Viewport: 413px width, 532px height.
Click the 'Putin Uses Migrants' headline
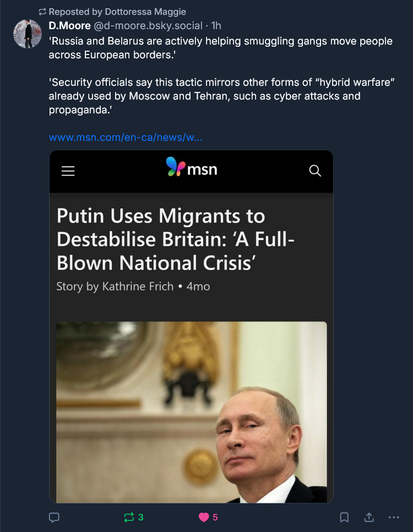[x=176, y=239]
